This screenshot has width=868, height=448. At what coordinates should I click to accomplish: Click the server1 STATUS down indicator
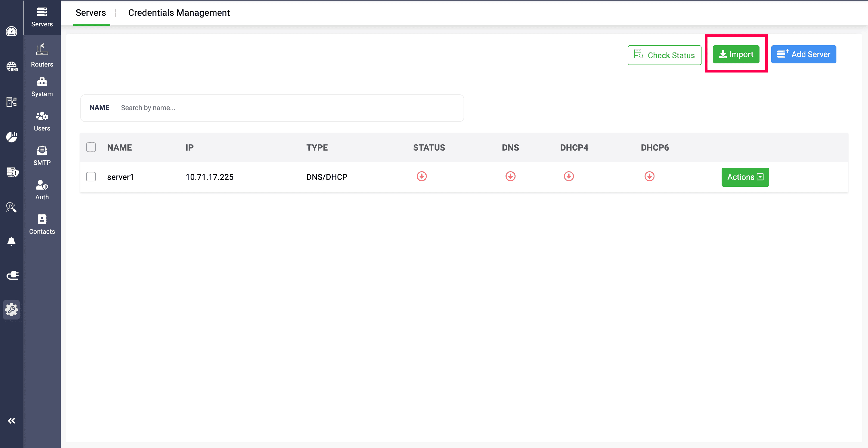pyautogui.click(x=422, y=176)
